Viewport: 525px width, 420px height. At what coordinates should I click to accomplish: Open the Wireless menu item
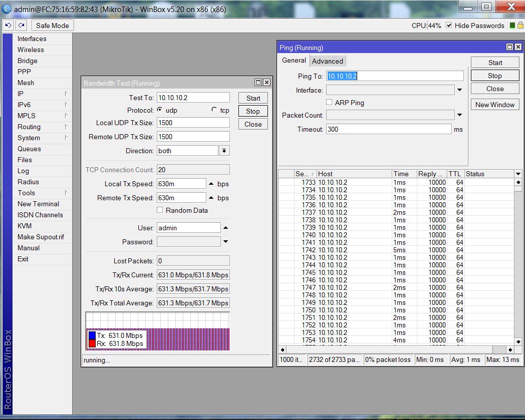click(42, 50)
